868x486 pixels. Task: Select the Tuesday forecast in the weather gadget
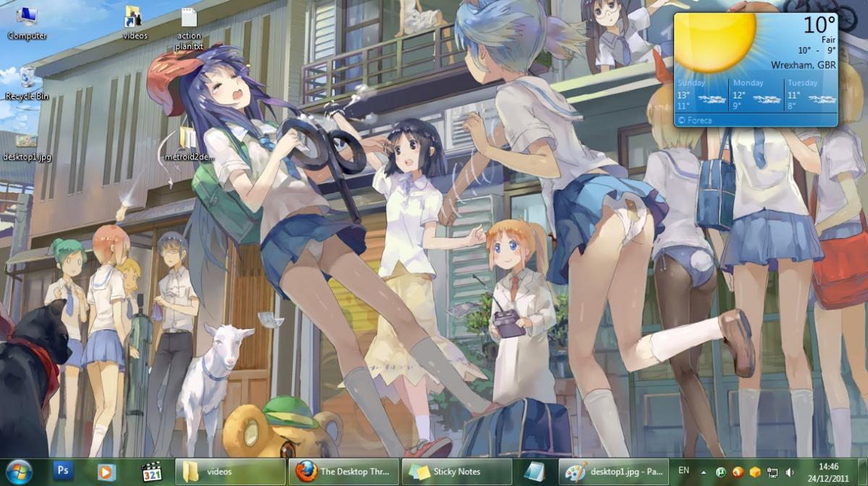(810, 95)
